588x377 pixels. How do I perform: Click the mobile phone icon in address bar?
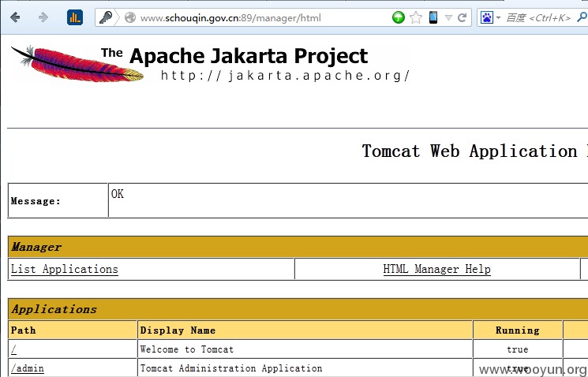click(433, 17)
